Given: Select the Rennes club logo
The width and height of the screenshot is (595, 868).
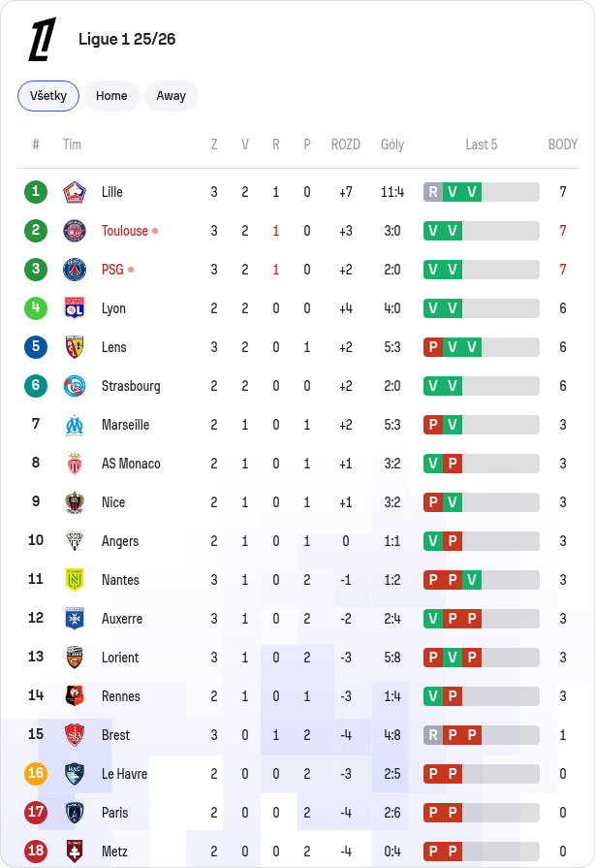Looking at the screenshot, I should click(74, 695).
